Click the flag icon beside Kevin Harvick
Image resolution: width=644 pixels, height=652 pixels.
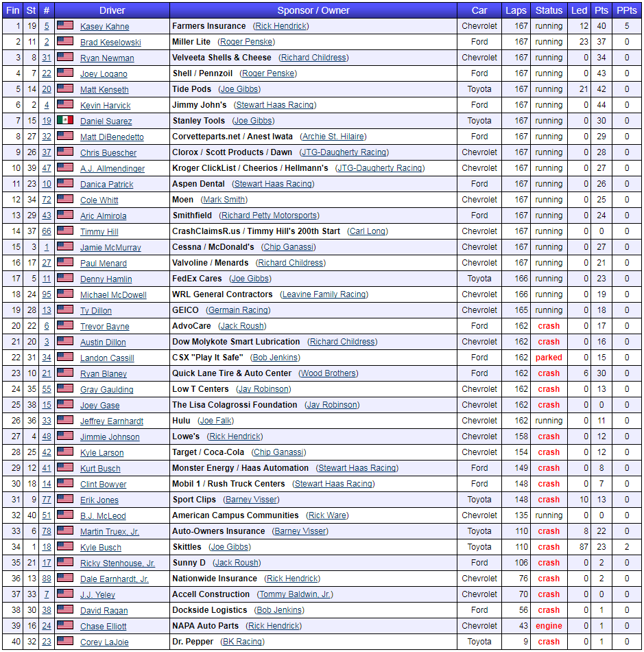point(65,104)
